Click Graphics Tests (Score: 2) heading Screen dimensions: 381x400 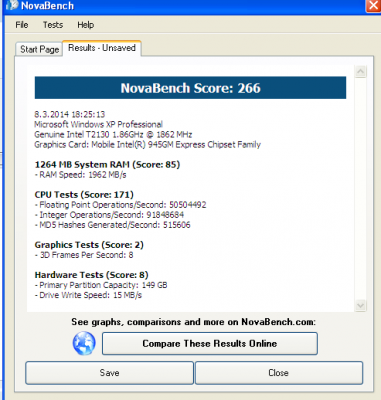(x=89, y=245)
